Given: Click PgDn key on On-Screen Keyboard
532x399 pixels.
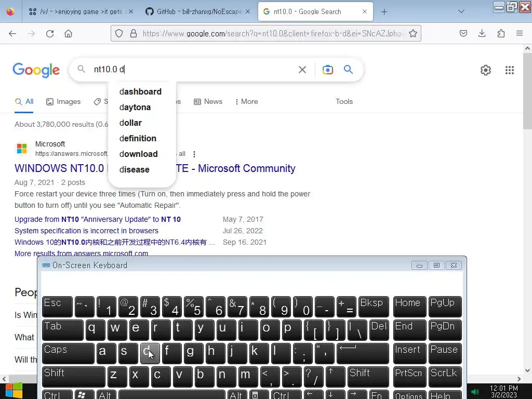Looking at the screenshot, I should 445,330.
